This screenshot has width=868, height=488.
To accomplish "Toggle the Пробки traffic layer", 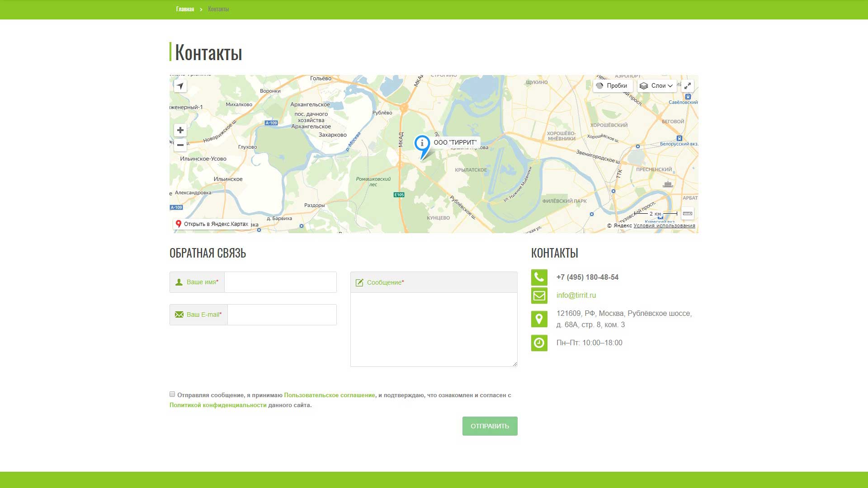I will pyautogui.click(x=612, y=86).
